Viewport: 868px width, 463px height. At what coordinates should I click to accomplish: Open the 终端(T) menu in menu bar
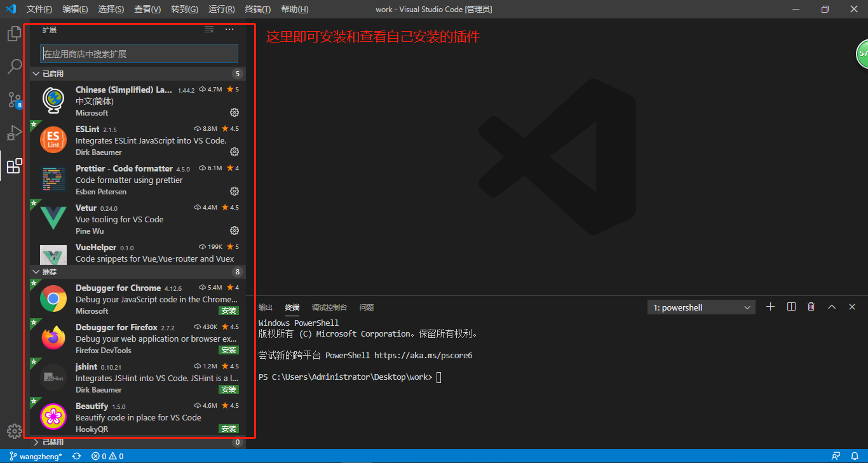(x=257, y=9)
